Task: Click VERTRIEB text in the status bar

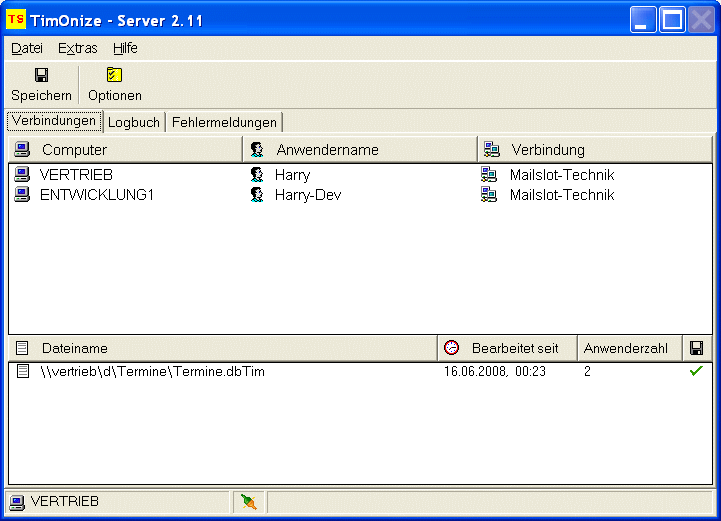Action: pos(64,501)
